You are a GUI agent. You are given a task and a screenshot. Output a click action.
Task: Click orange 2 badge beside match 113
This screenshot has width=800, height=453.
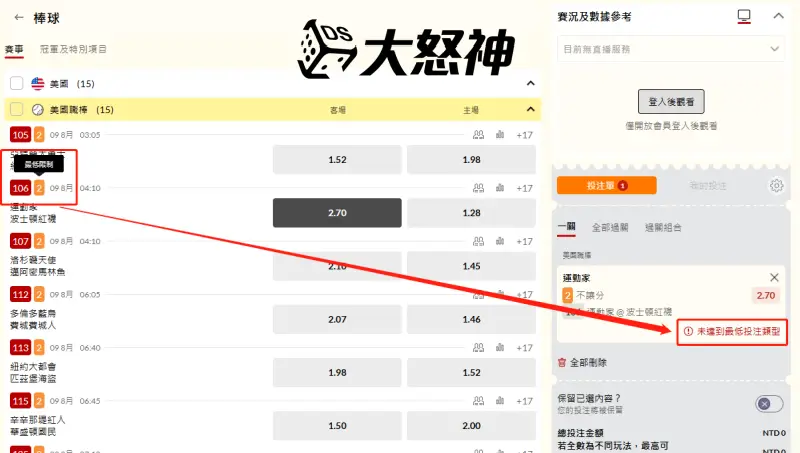[39, 347]
